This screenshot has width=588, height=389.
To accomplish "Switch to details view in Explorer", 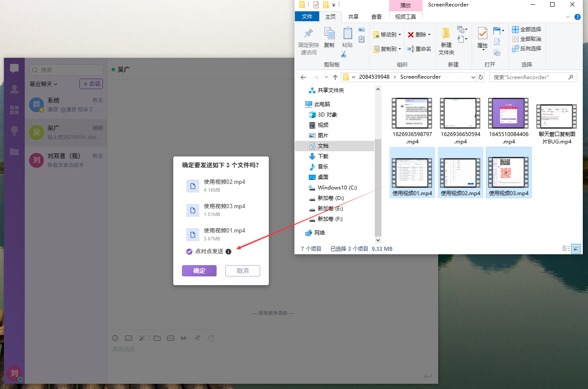I will coord(566,249).
